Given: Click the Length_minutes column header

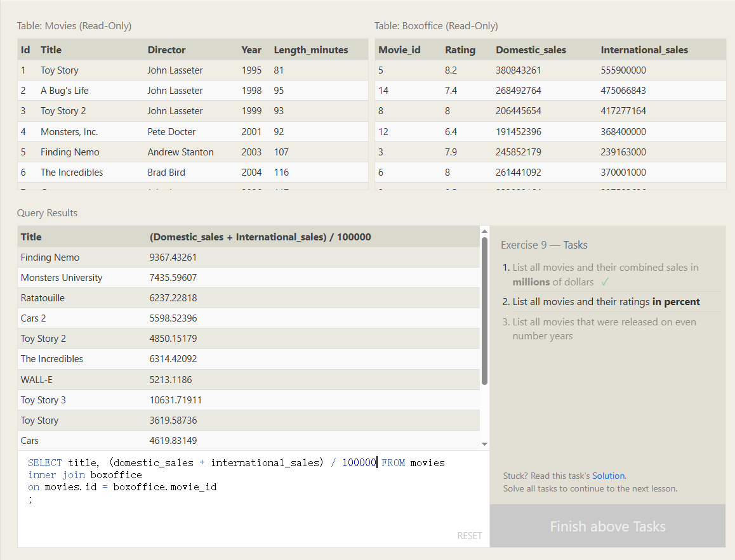Looking at the screenshot, I should (311, 49).
